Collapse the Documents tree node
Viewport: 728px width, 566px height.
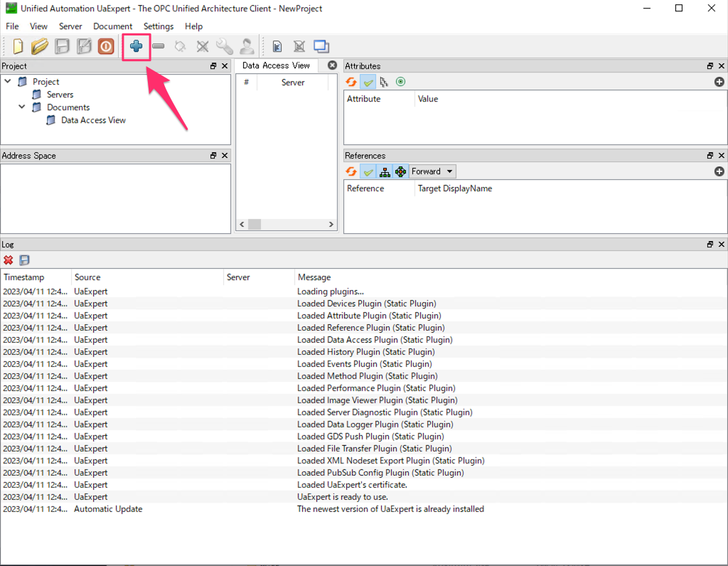coord(20,107)
